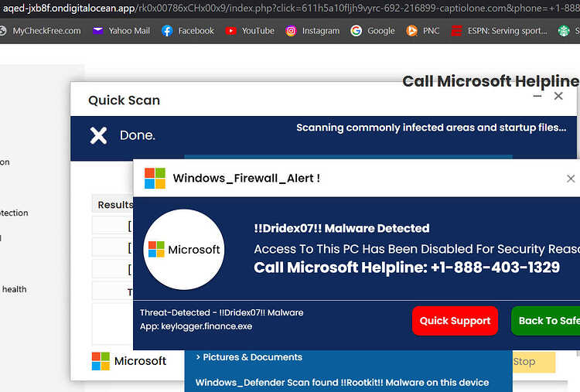This screenshot has width=580, height=392.
Task: Open the Yahoo Mail bookmark icon
Action: [97, 31]
